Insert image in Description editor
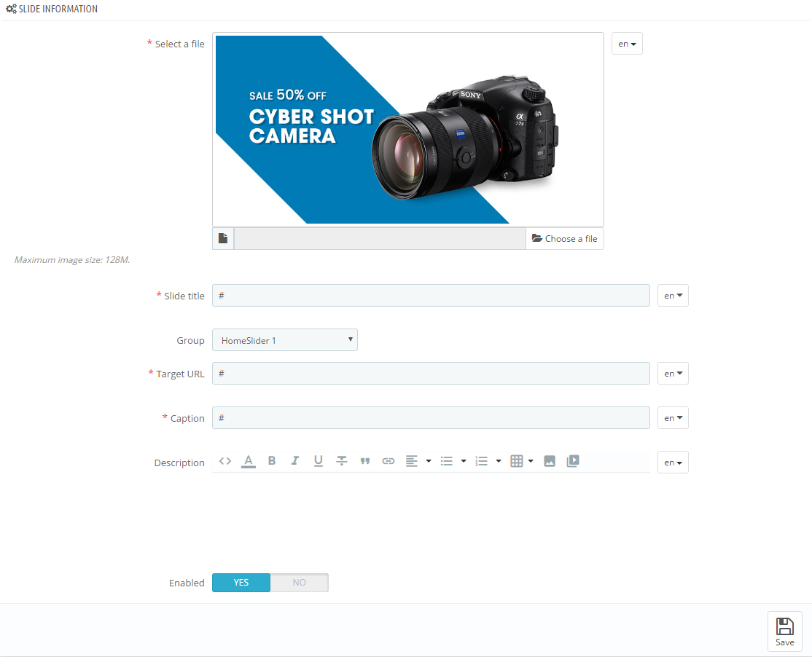The width and height of the screenshot is (812, 657). point(550,461)
